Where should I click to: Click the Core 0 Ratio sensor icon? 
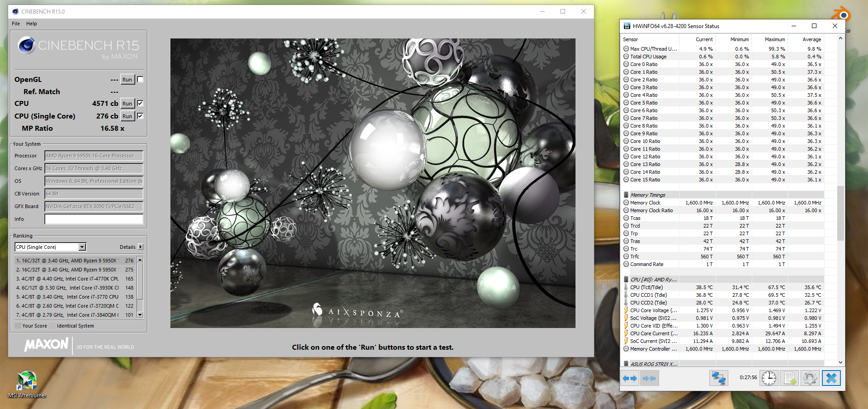click(x=626, y=64)
